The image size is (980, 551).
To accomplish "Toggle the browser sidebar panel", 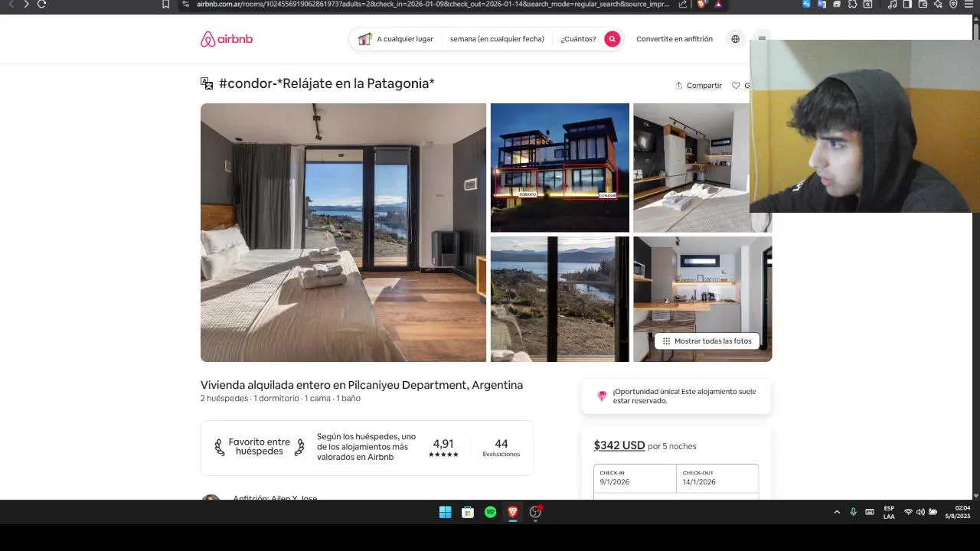I will (x=907, y=4).
